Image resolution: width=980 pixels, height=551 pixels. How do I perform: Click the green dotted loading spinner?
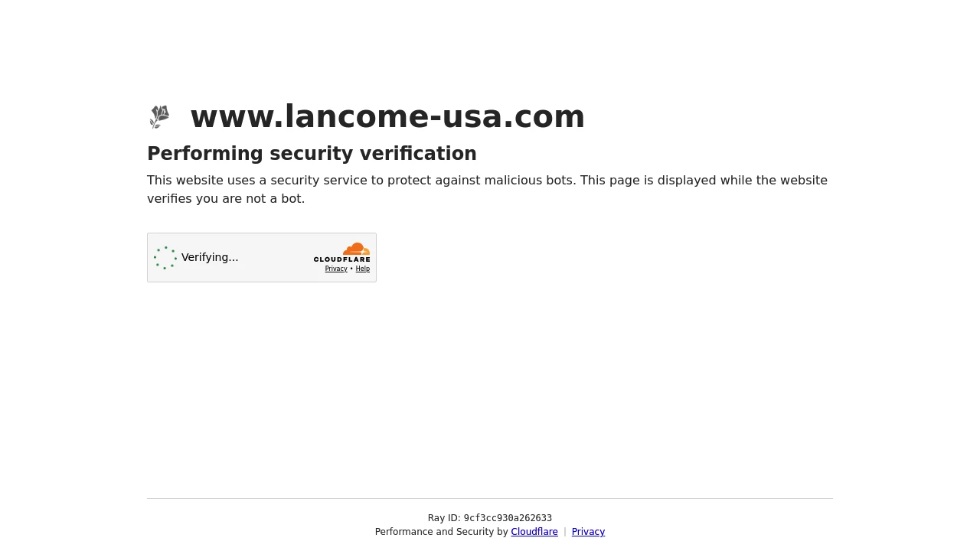(x=165, y=258)
